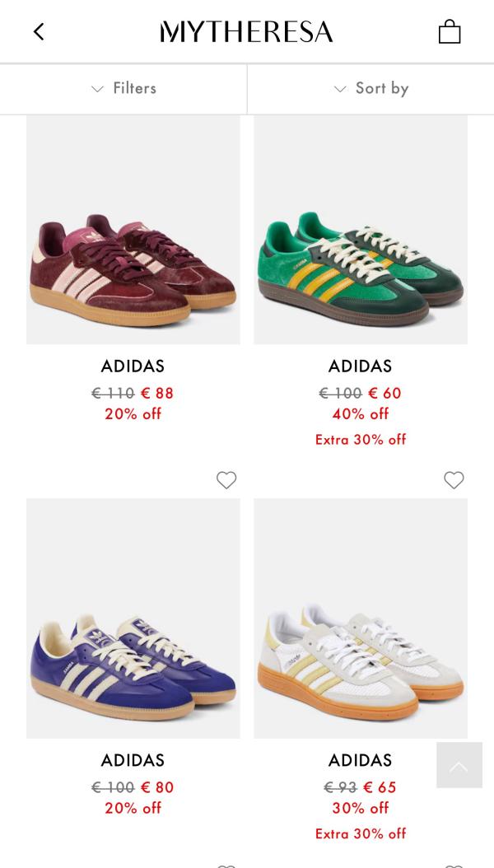Click the € 88 sale price
The image size is (494, 868).
157,393
